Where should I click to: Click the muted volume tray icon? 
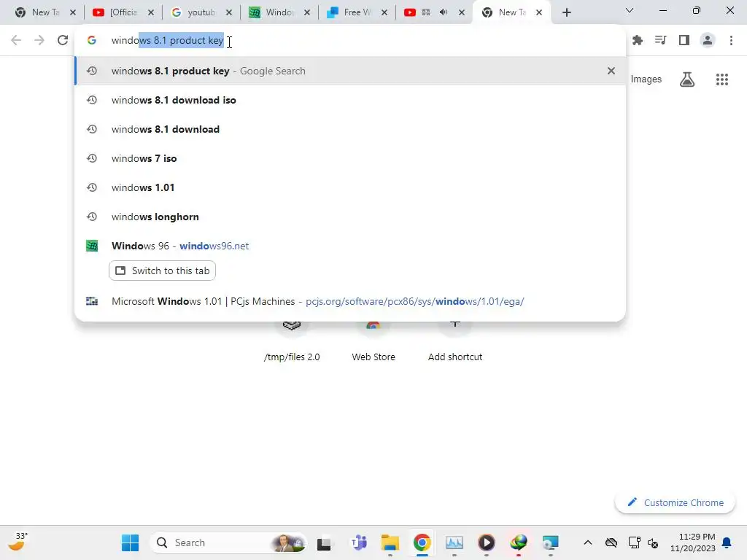pos(653,542)
